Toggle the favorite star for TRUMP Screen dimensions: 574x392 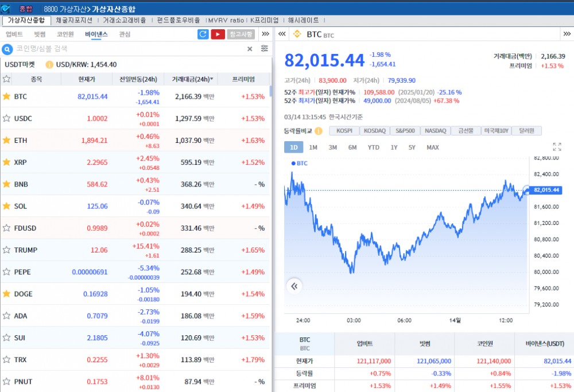7,250
